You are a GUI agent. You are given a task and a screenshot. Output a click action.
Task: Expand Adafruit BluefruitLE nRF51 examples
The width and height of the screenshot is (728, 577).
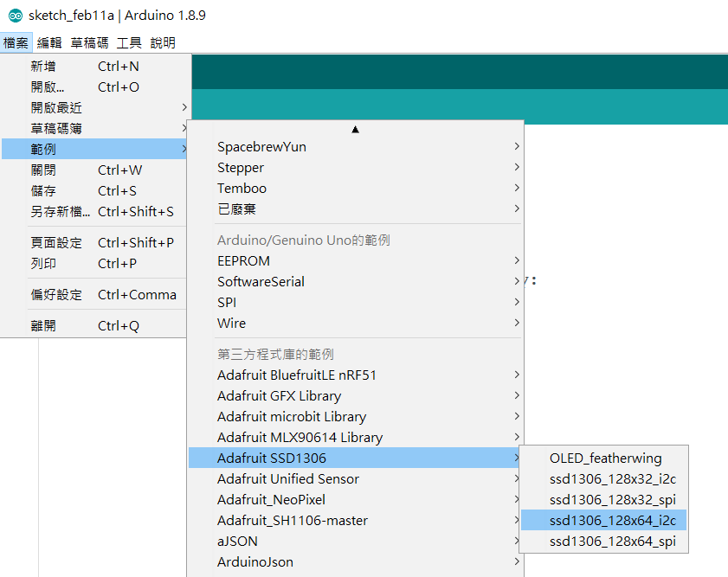pyautogui.click(x=356, y=375)
